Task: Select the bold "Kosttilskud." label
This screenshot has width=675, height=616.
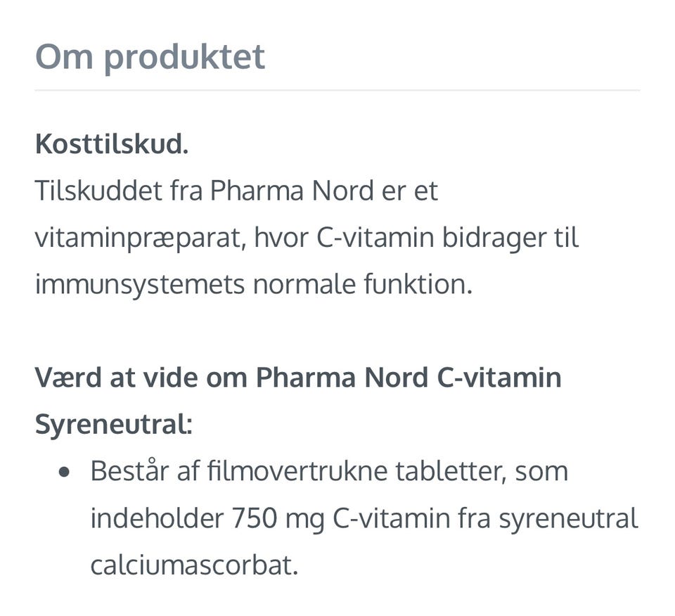Action: tap(112, 145)
